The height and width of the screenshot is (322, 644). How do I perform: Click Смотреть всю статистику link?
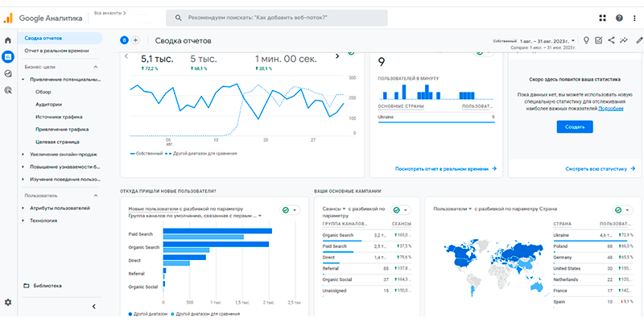point(600,169)
